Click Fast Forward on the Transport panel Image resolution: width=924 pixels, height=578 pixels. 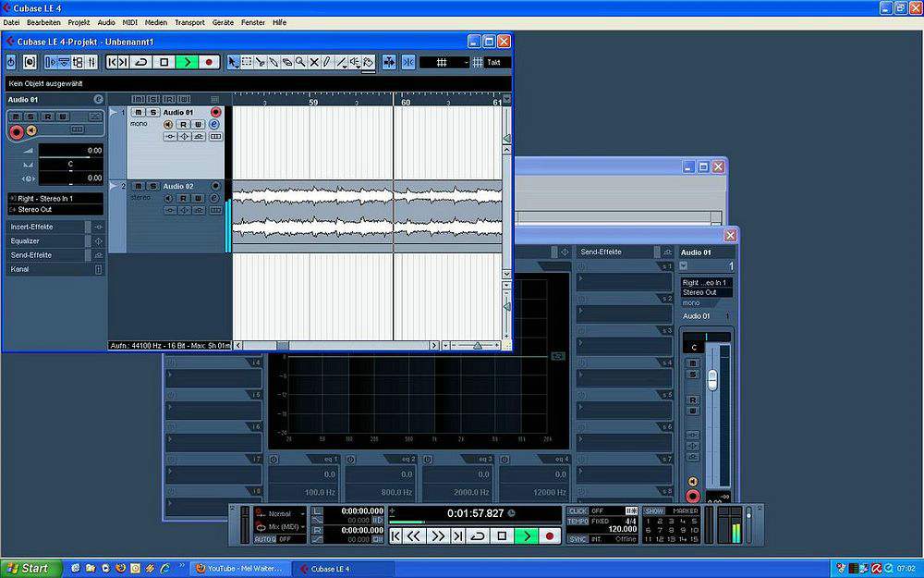(438, 535)
